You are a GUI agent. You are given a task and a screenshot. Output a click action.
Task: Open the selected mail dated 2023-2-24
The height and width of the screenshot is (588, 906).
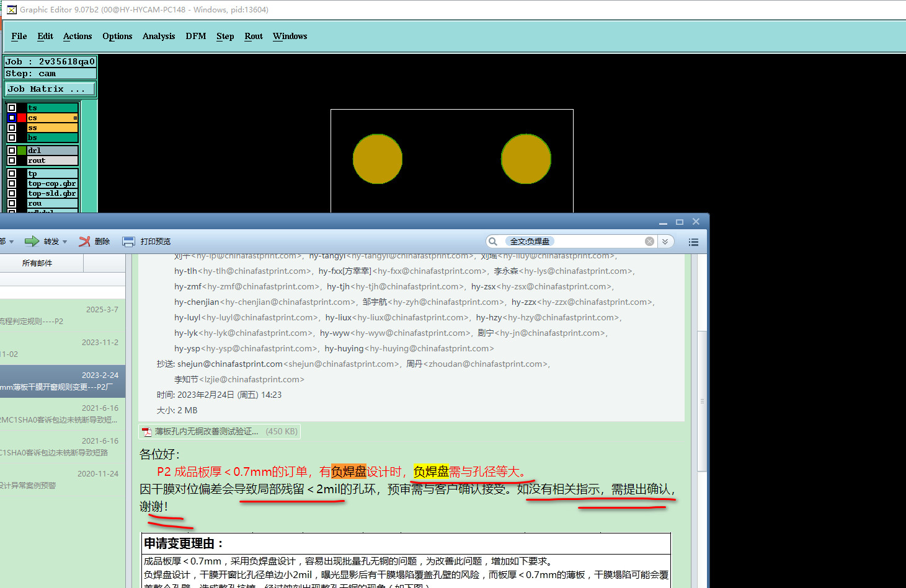(x=62, y=381)
